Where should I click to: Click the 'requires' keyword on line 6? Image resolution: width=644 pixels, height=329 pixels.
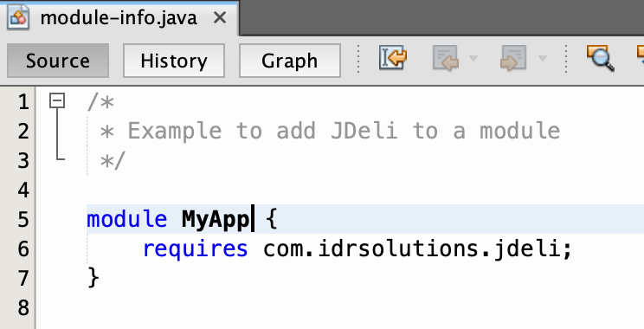tap(195, 248)
